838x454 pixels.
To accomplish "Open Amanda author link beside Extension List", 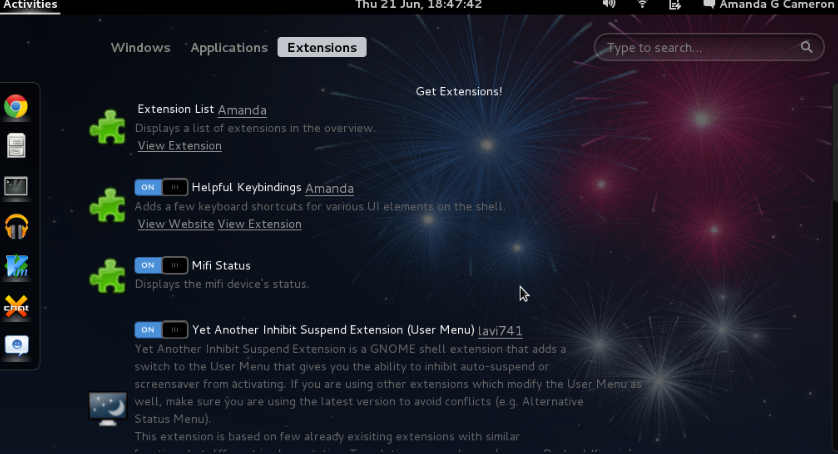I will click(x=242, y=110).
